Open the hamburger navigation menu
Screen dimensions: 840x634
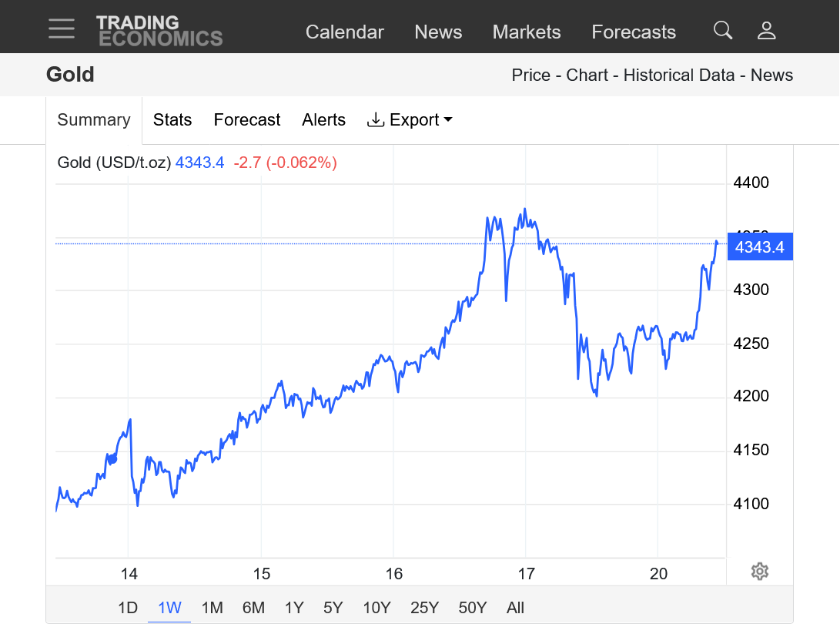[62, 29]
